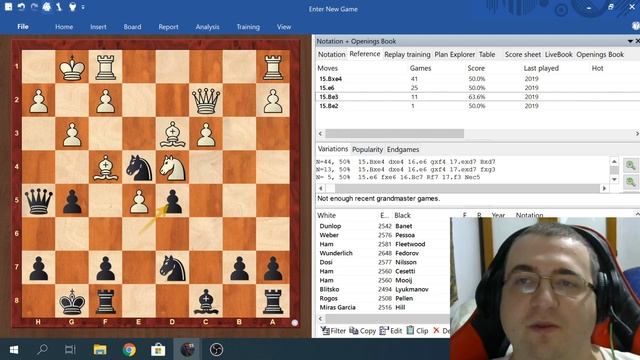The height and width of the screenshot is (360, 640).
Task: Select the Popularity sub-tab
Action: coord(367,149)
